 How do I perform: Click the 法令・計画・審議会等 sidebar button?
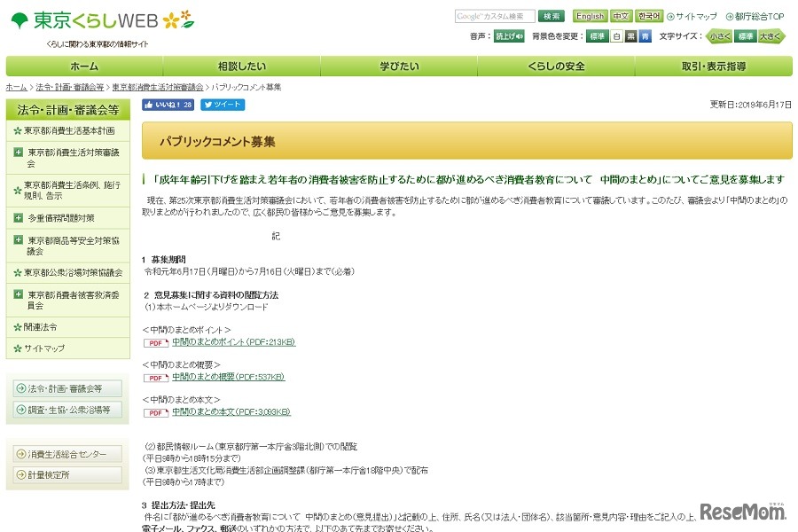[67, 388]
